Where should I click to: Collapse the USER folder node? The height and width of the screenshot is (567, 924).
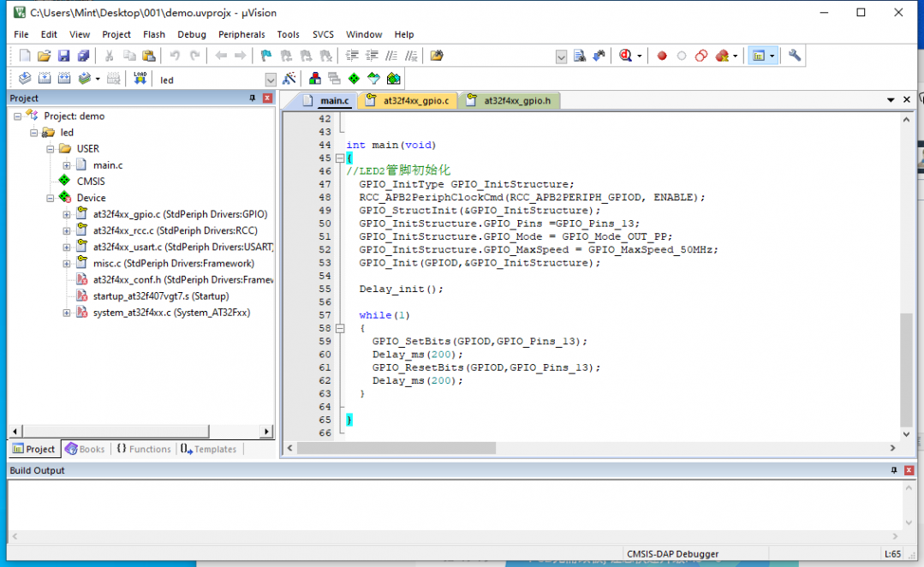coord(51,149)
